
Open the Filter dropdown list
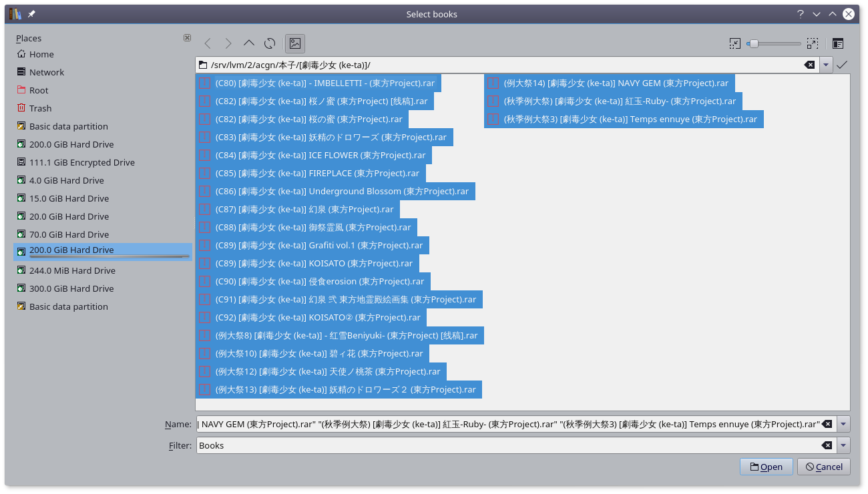click(844, 445)
